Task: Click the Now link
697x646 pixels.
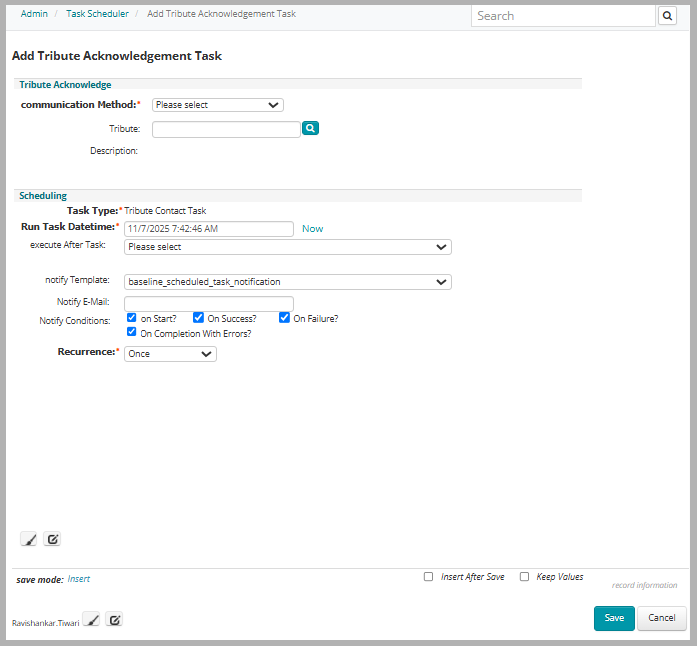Action: point(312,229)
